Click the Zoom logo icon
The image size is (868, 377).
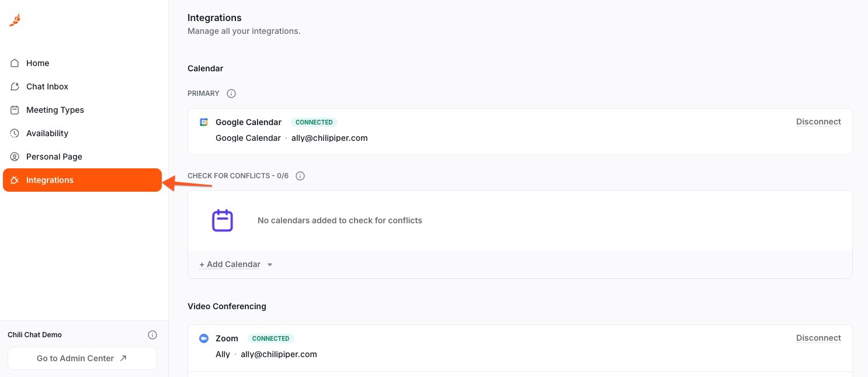pyautogui.click(x=204, y=338)
